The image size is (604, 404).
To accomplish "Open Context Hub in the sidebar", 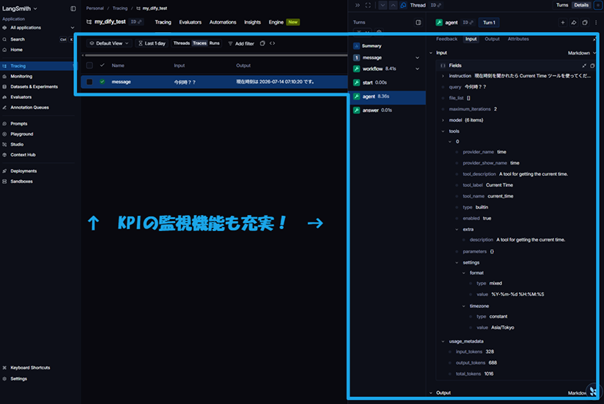I will click(x=23, y=155).
